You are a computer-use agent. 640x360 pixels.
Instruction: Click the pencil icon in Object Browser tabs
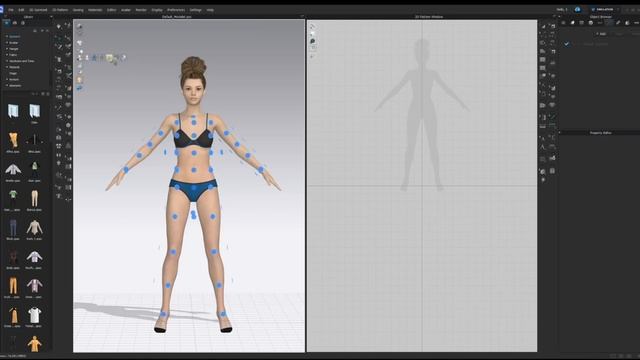618,23
